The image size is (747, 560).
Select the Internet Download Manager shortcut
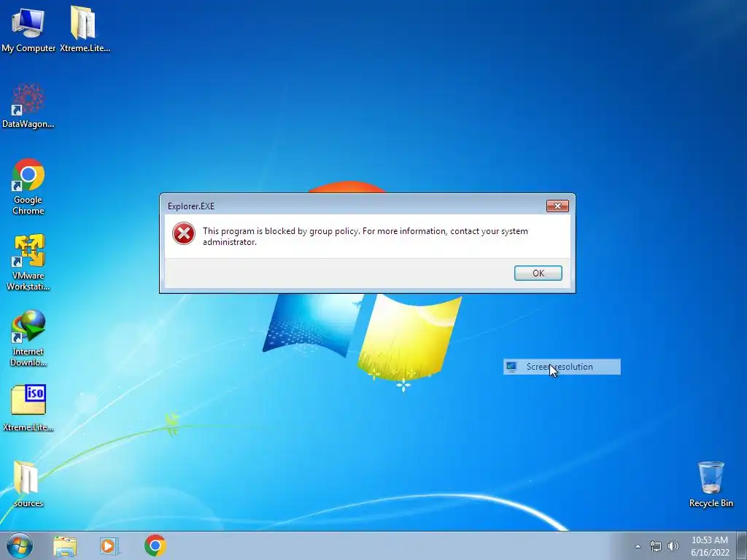[28, 338]
